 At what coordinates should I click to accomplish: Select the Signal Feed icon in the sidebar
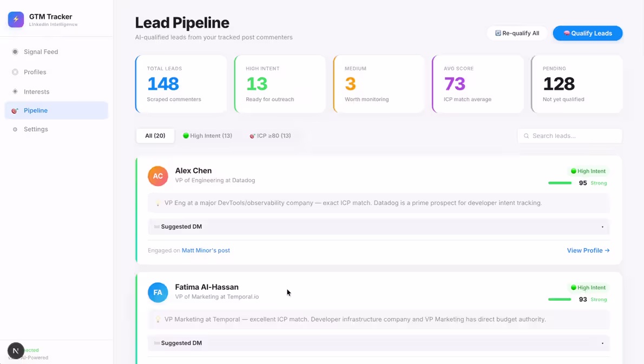pos(15,51)
